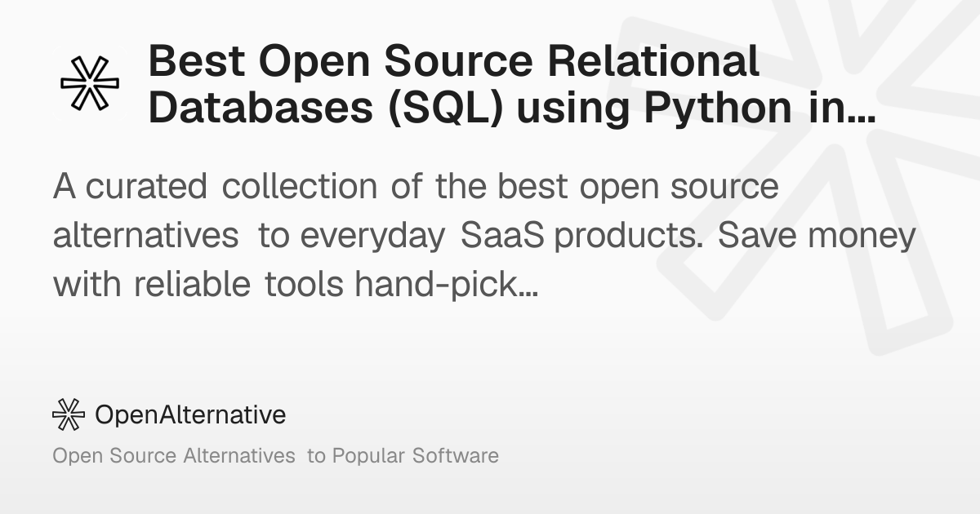Click the word "Databases" in the heading

(264, 109)
